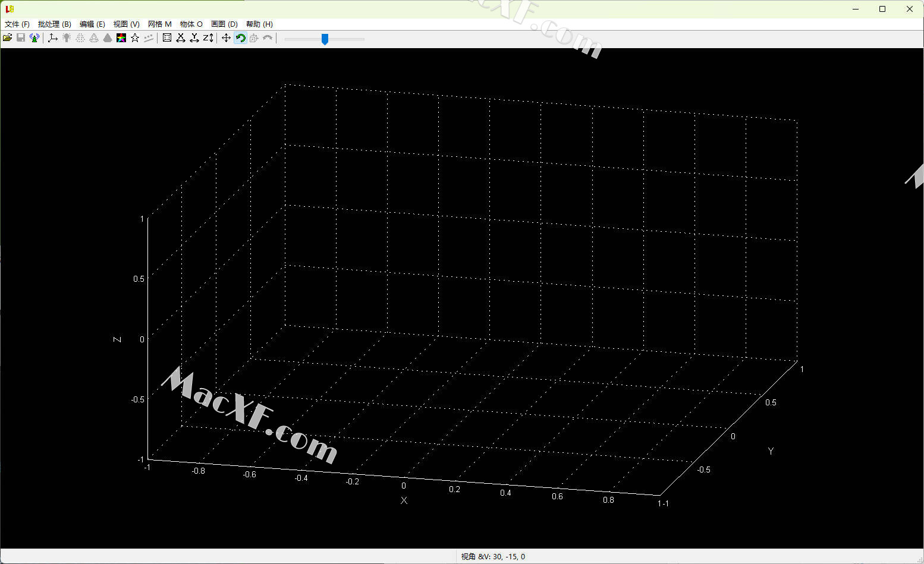The width and height of the screenshot is (924, 564).
Task: Open the 帮助 (H) menu
Action: (x=259, y=24)
